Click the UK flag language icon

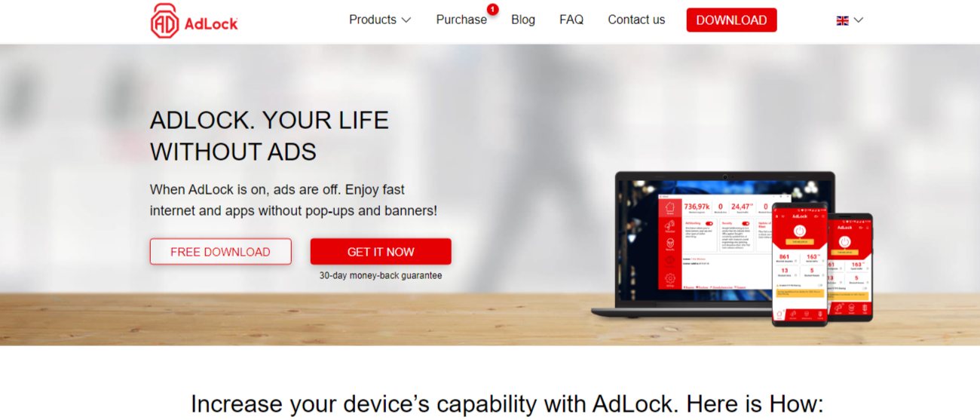tap(842, 20)
